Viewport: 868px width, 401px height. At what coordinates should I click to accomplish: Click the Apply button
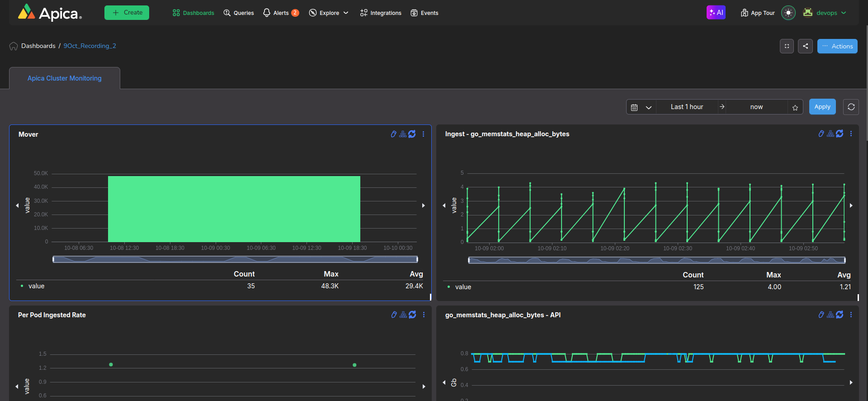click(x=822, y=107)
